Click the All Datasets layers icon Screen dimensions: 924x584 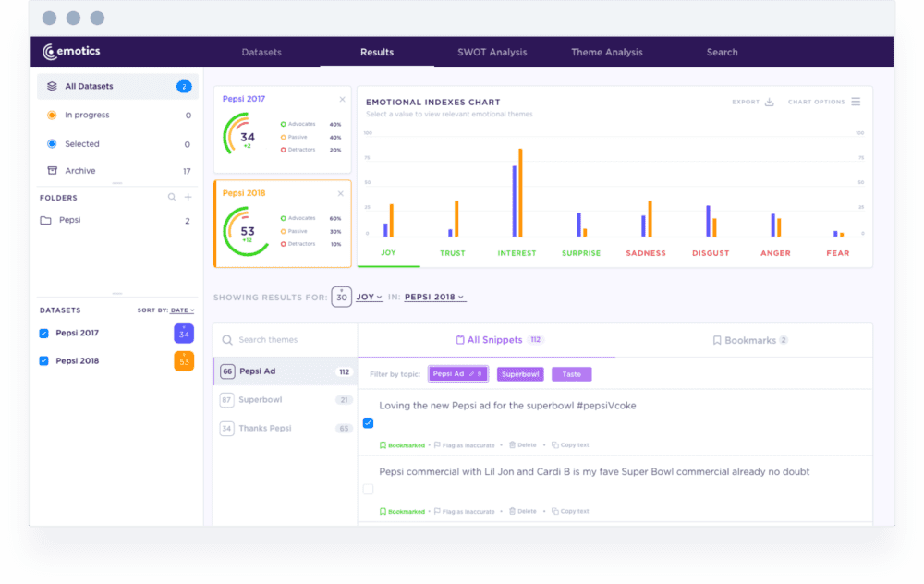[52, 86]
